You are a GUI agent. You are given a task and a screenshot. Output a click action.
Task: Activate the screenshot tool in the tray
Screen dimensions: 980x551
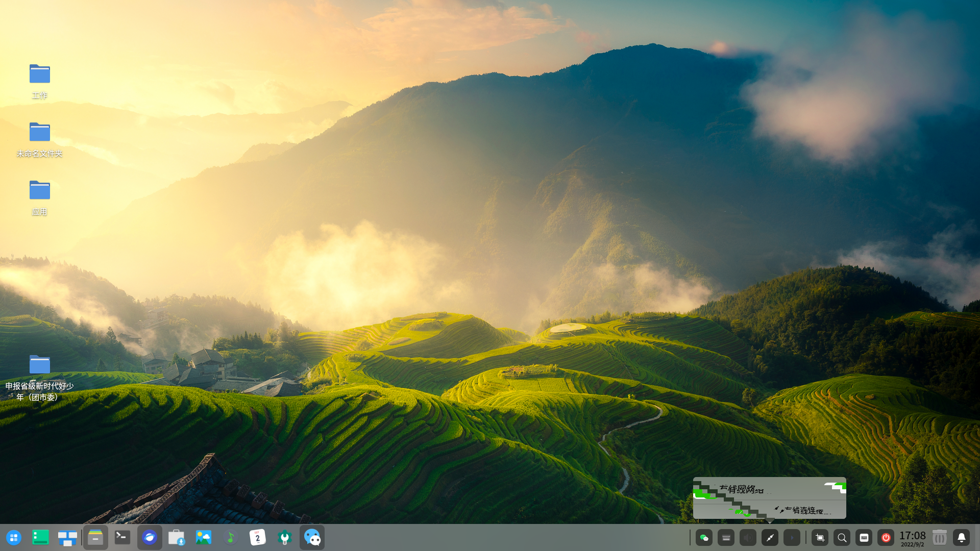point(820,538)
